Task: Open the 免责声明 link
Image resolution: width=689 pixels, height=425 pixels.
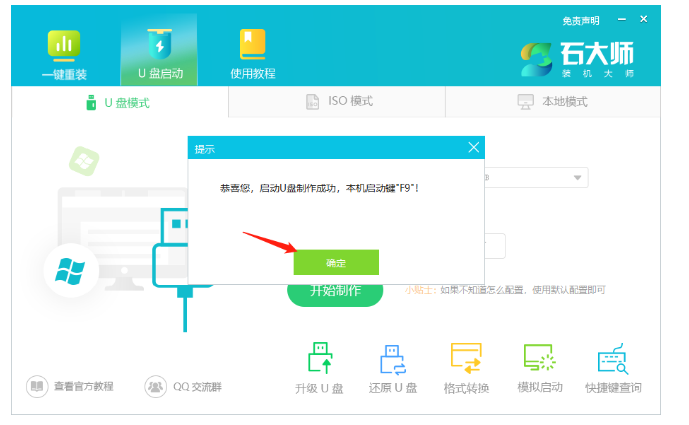Action: point(581,20)
